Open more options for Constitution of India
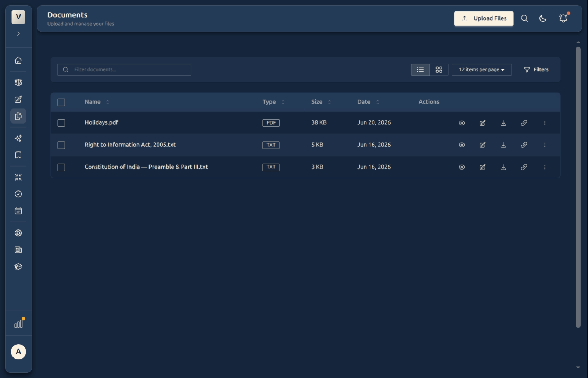This screenshot has width=588, height=378. 545,167
